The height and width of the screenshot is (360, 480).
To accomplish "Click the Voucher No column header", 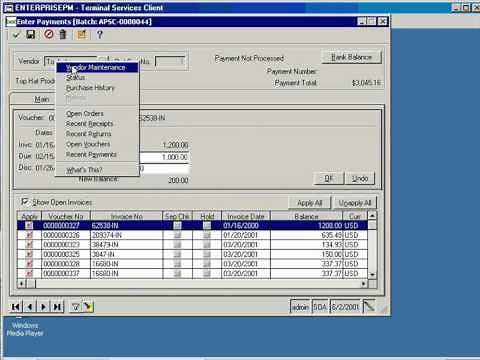I will pos(66,216).
